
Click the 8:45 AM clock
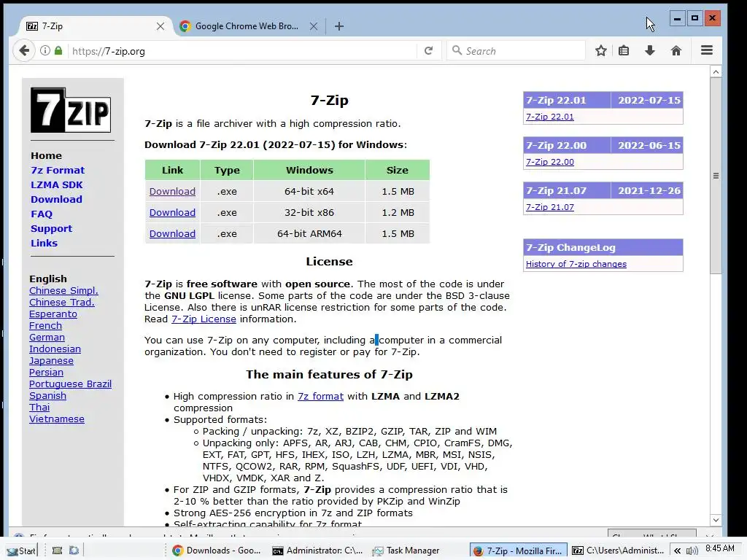[720, 548]
